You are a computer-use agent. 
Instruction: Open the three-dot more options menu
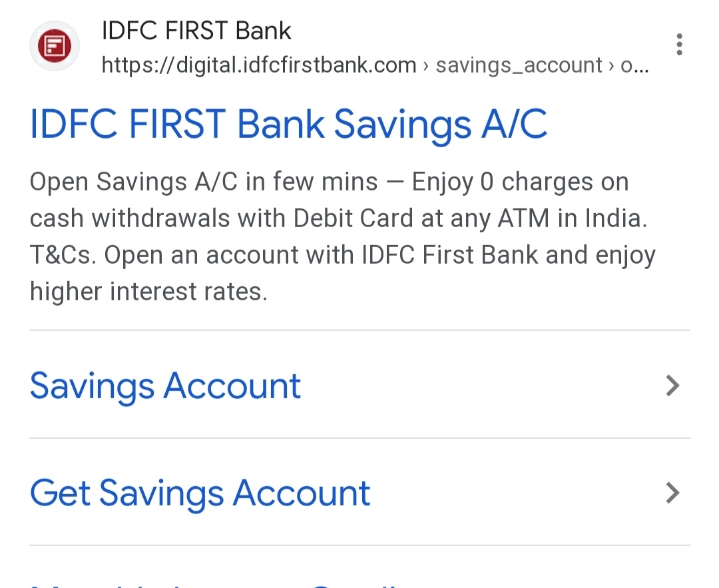click(679, 45)
